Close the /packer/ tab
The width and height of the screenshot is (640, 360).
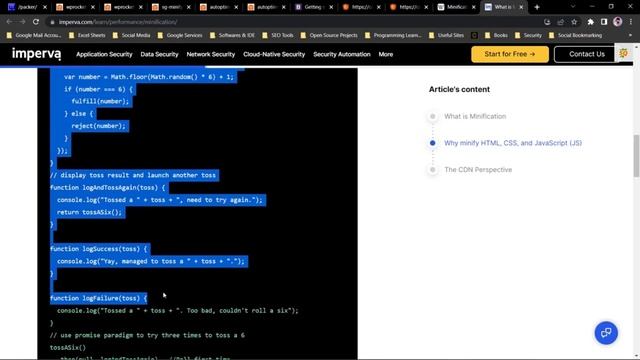(x=45, y=7)
